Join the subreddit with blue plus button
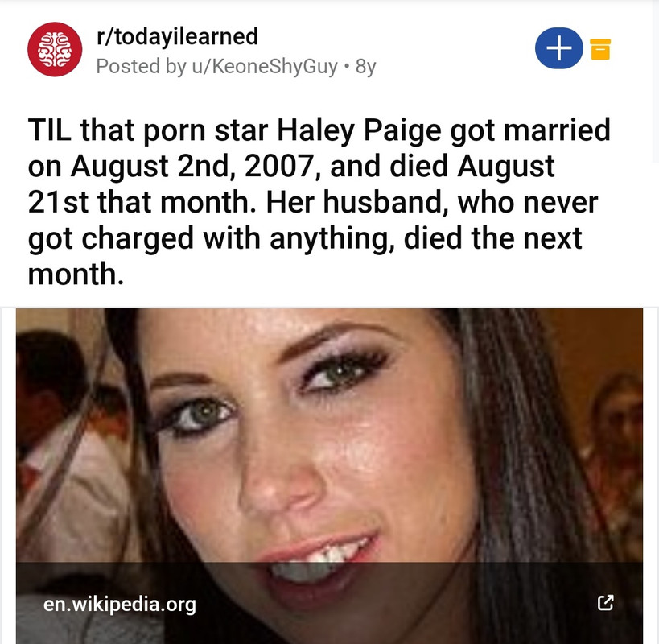 coord(558,48)
